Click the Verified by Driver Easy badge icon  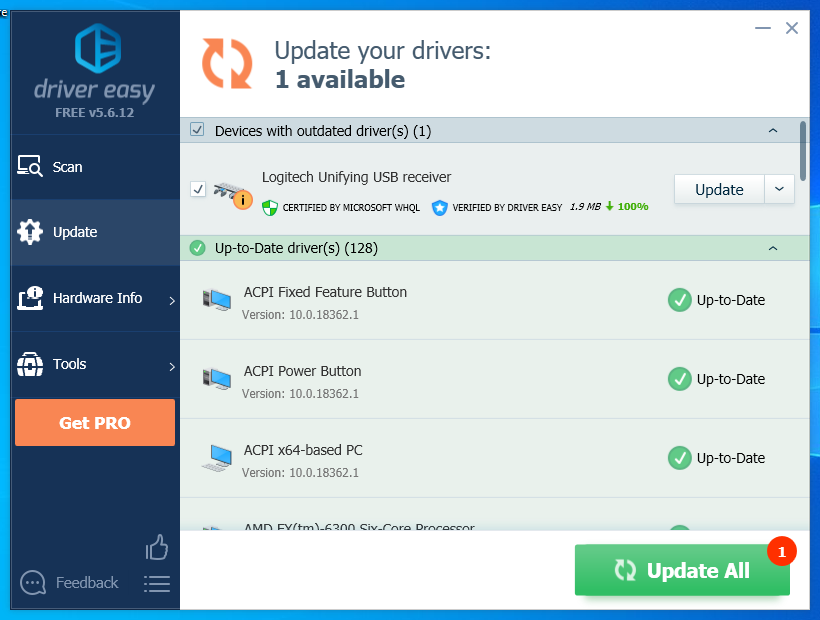pos(439,208)
